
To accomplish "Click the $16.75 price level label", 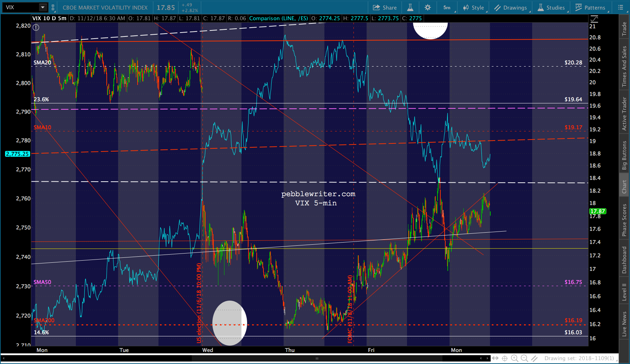I will pyautogui.click(x=573, y=282).
